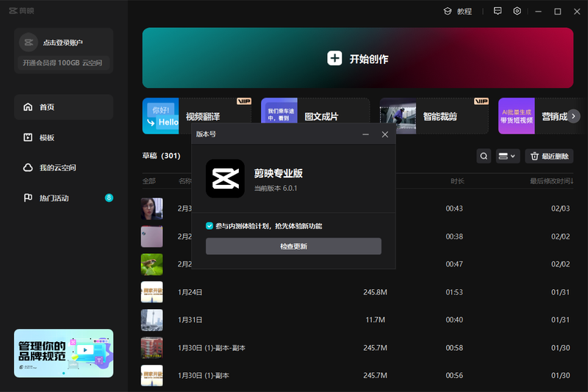Click the plus icon in 开始创作 banner
The width and height of the screenshot is (588, 392).
334,59
